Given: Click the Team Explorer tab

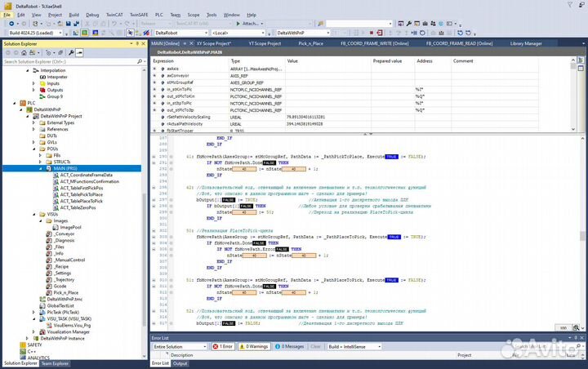Looking at the screenshot, I should coord(56,363).
